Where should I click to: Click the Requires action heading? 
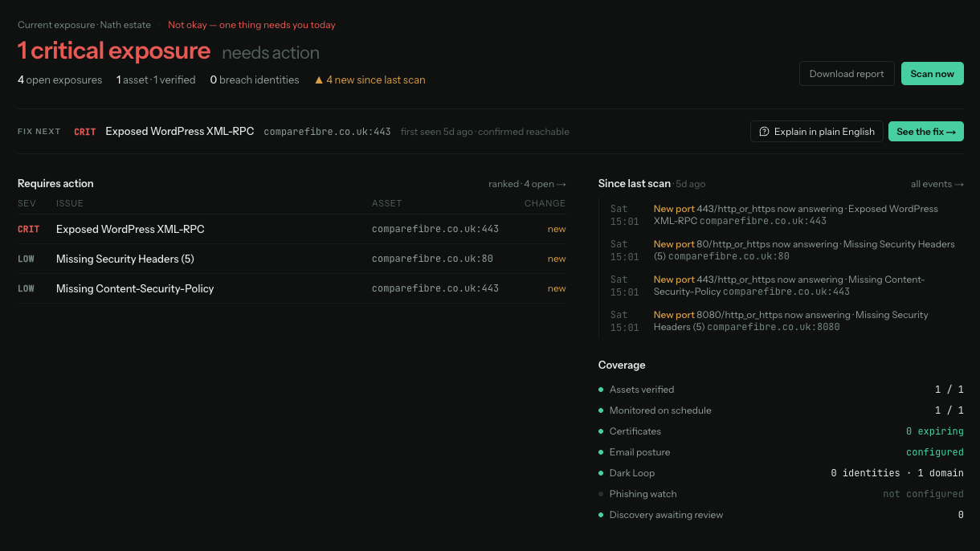55,184
